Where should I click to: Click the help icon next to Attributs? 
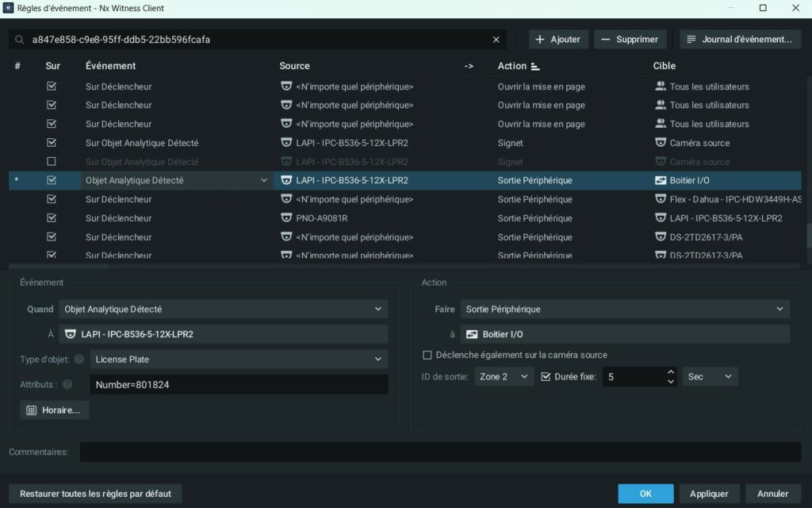(x=67, y=385)
